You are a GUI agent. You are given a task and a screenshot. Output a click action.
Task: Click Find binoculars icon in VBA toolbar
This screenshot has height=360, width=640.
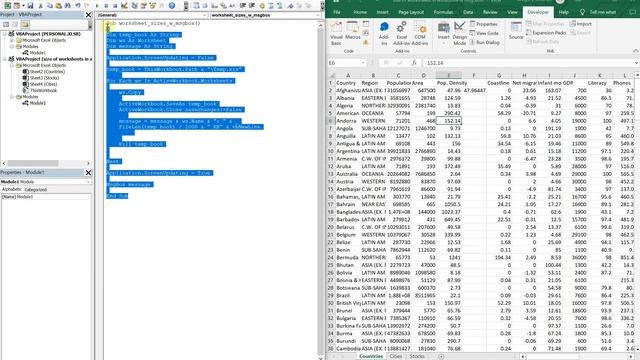coord(68,6)
